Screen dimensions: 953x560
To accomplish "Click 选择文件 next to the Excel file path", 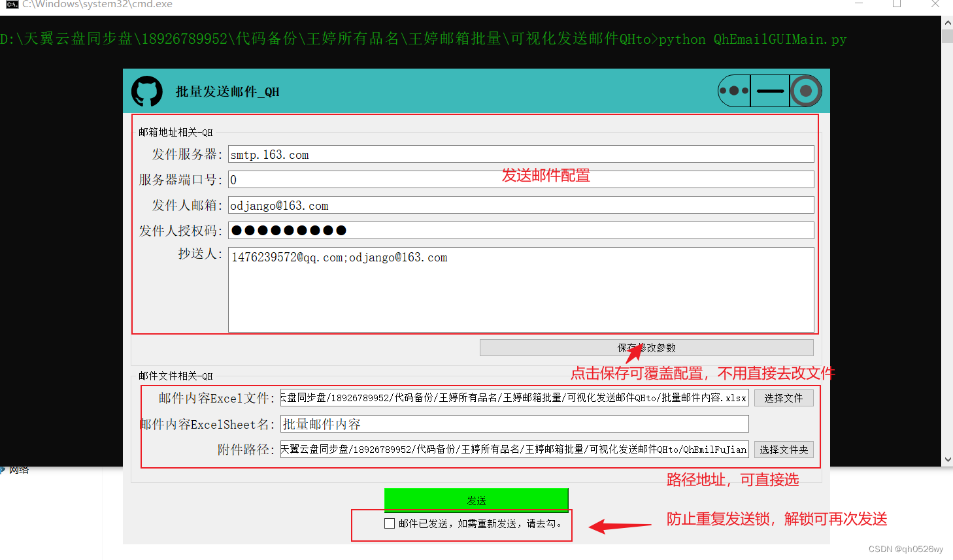I will [x=783, y=397].
